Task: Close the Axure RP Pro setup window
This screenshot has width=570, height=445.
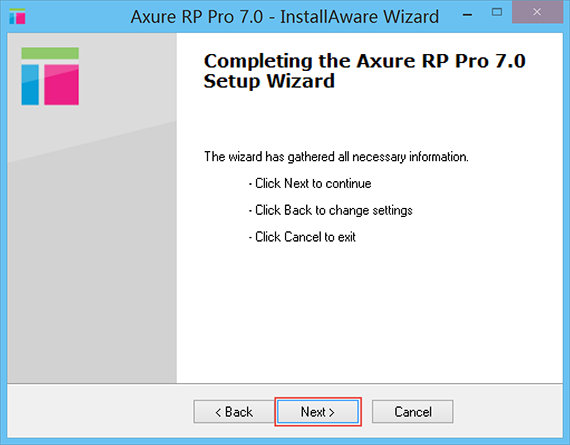Action: (537, 12)
